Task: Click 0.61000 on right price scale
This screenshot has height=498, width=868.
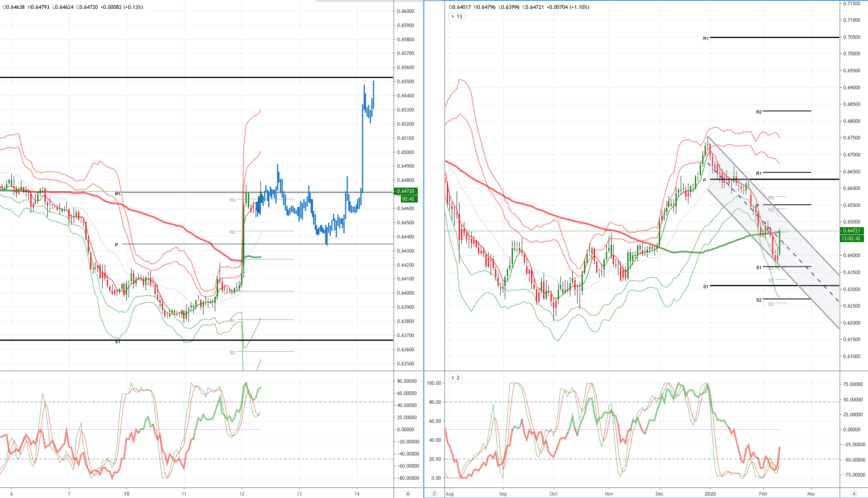Action: click(851, 357)
